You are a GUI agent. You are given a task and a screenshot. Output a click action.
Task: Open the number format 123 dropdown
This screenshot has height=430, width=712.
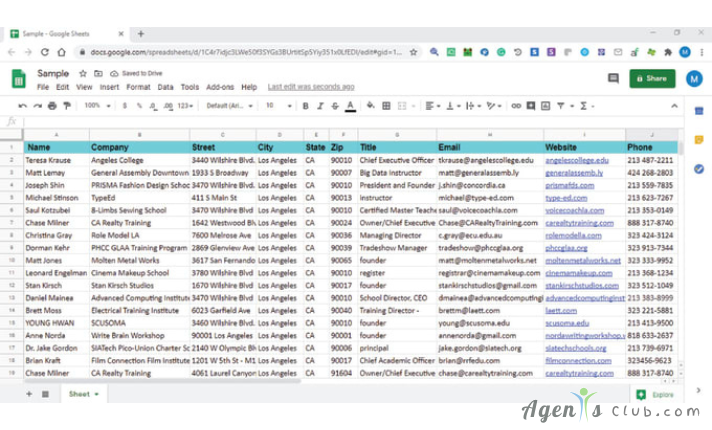coord(185,106)
